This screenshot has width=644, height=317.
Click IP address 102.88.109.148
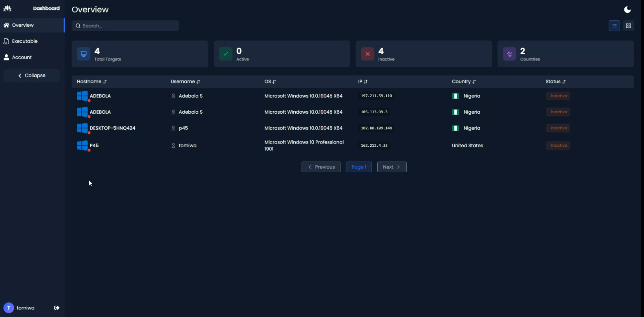tap(376, 128)
